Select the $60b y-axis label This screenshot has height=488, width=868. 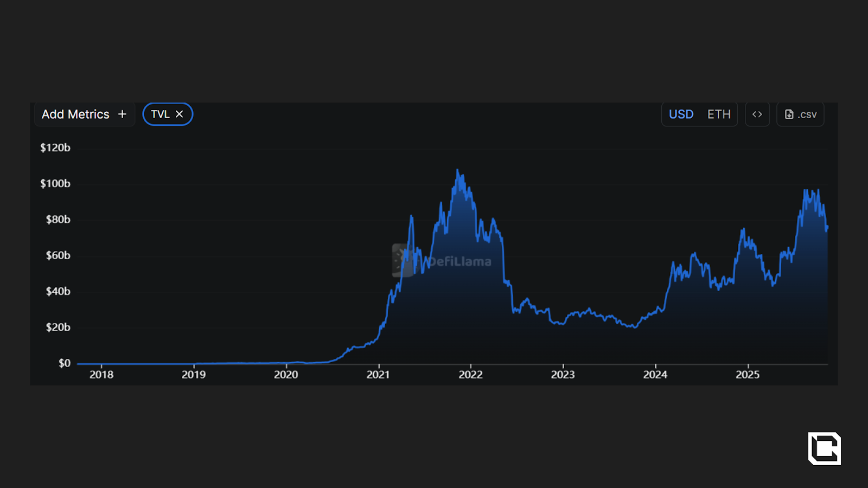(58, 255)
